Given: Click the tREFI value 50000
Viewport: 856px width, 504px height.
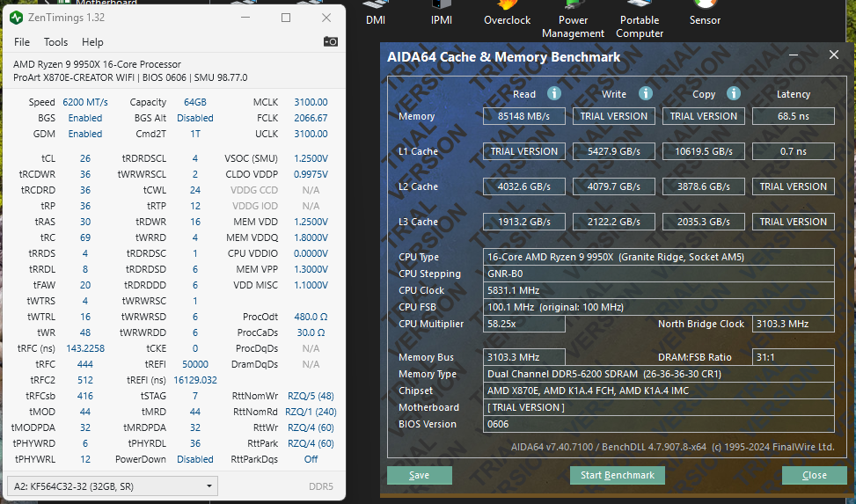Looking at the screenshot, I should tap(195, 364).
